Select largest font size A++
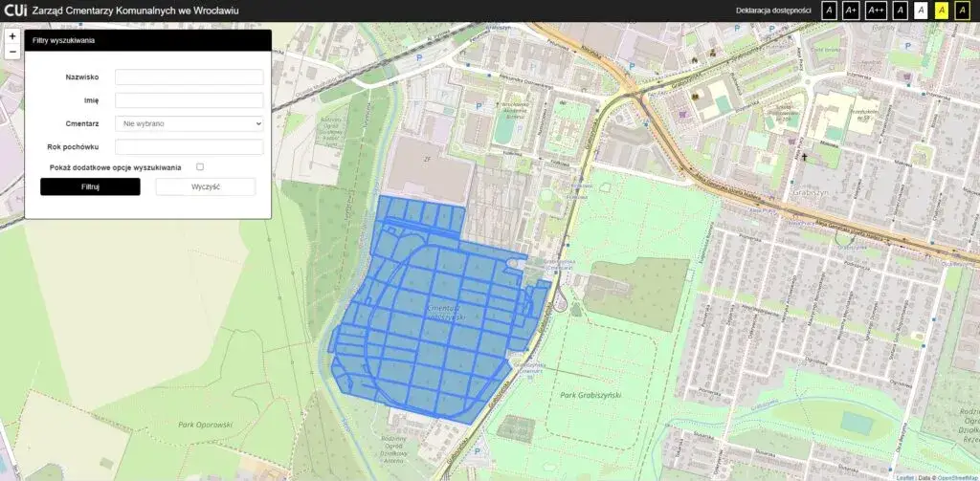The image size is (980, 481). (x=876, y=11)
